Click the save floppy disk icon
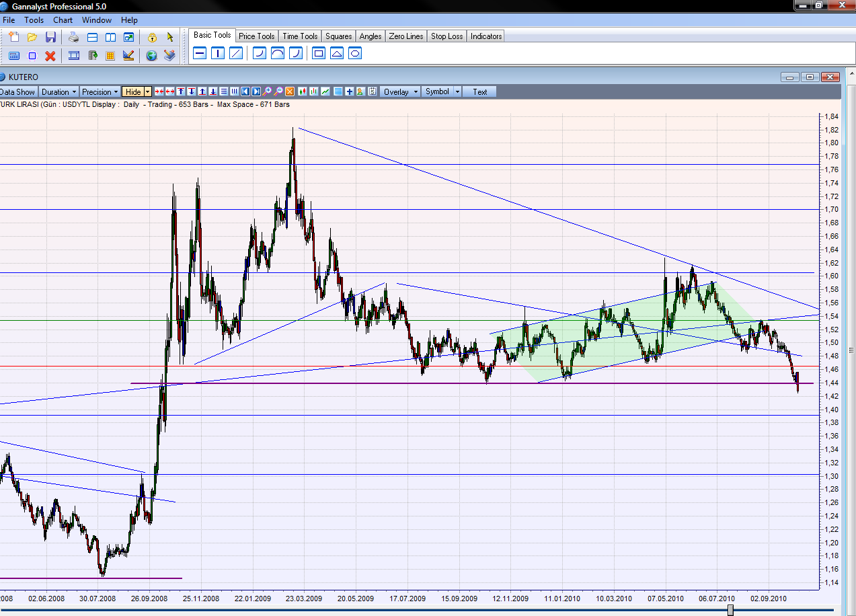Screen dimensions: 856x616 50,37
